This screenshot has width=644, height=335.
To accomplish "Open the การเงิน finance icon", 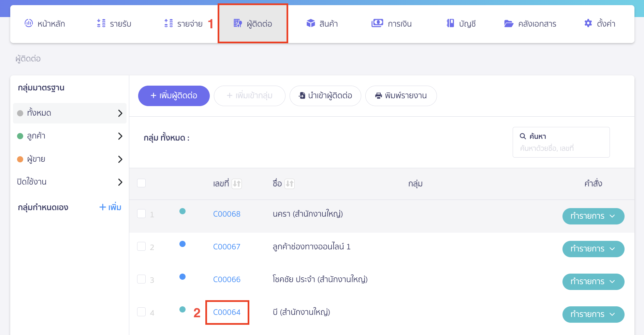I will [x=377, y=23].
